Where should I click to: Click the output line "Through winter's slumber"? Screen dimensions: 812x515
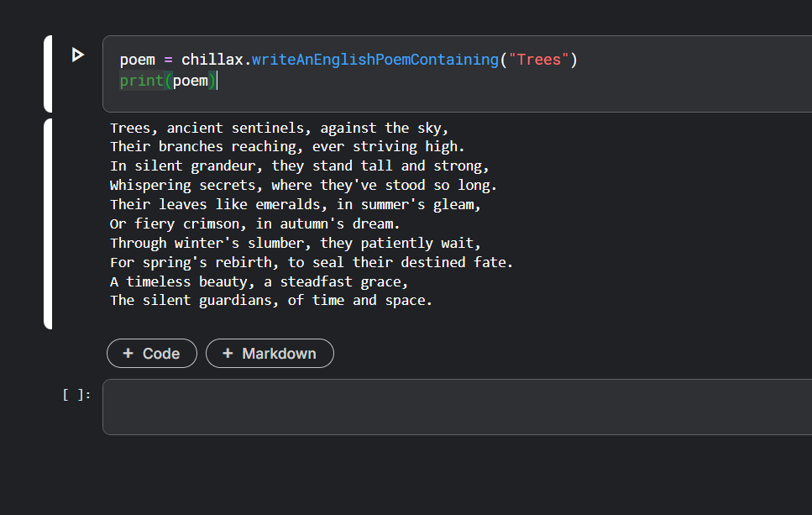coord(295,243)
